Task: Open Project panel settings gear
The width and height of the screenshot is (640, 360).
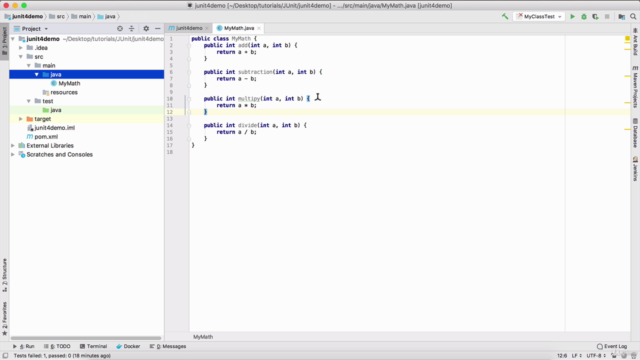Action: [x=146, y=29]
